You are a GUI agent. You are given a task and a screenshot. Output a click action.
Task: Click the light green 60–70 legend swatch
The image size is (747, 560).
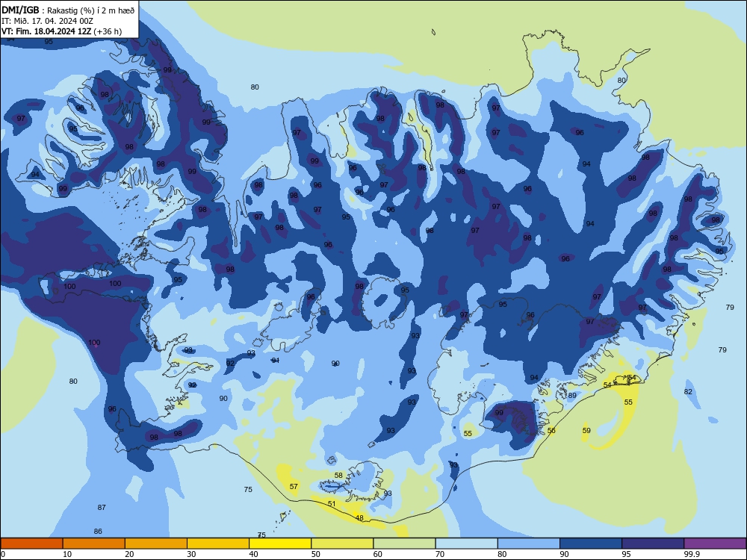pos(404,544)
